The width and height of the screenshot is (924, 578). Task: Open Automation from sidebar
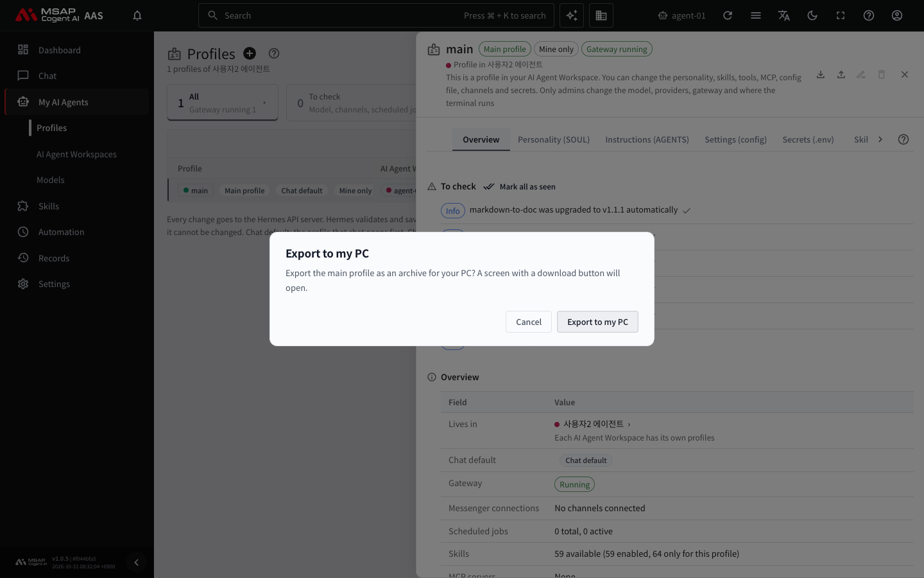(77, 232)
